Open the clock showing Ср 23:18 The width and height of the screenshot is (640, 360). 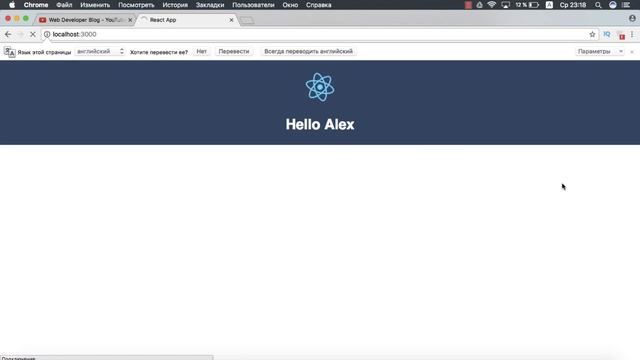pos(573,5)
